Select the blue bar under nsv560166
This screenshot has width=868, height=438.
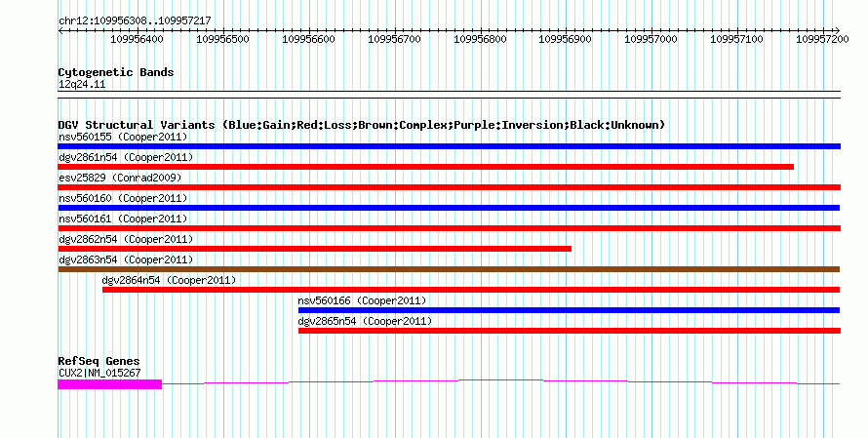(x=569, y=310)
